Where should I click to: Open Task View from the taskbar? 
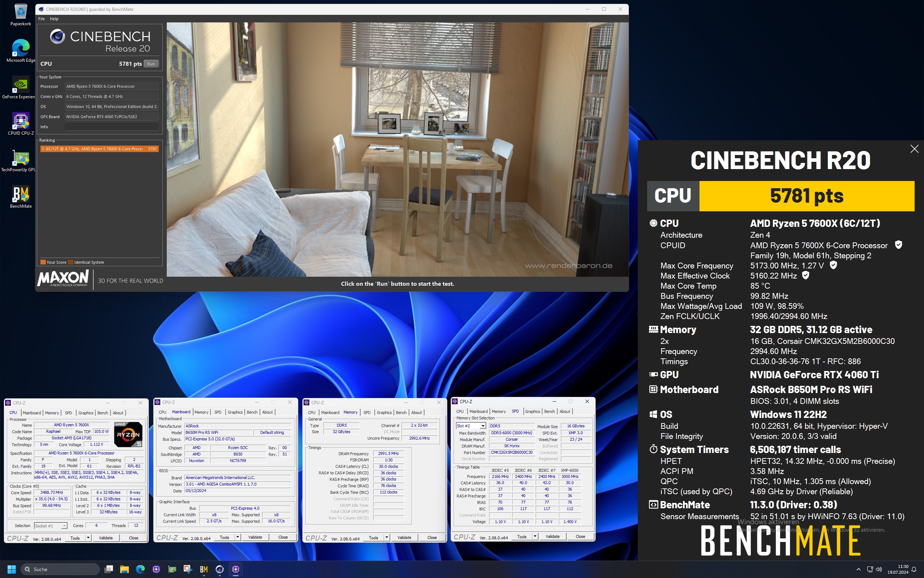(109, 569)
